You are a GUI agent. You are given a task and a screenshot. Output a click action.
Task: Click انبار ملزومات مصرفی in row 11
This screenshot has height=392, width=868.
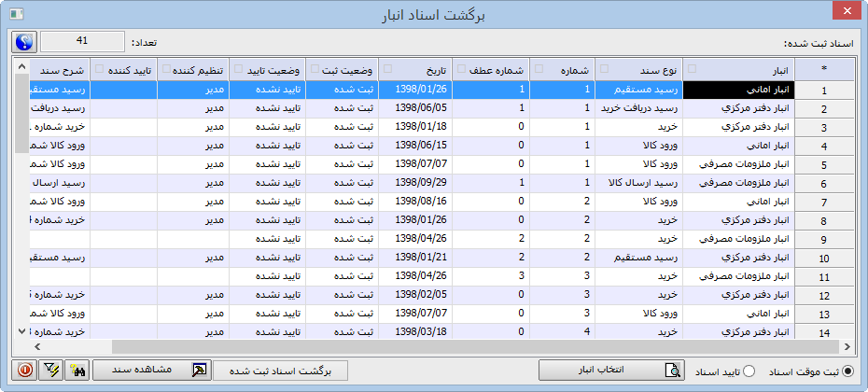tap(739, 276)
